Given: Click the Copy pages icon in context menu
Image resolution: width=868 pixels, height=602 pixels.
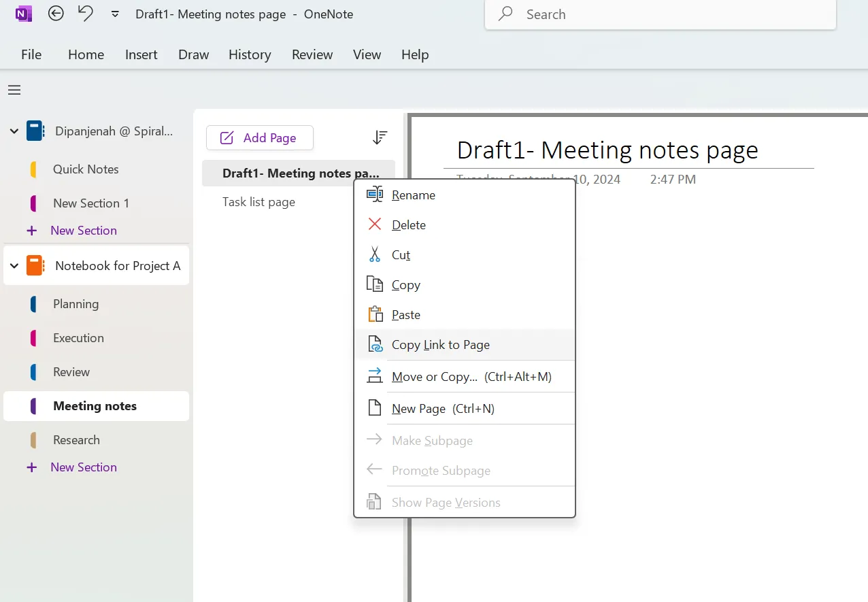Looking at the screenshot, I should pyautogui.click(x=375, y=284).
